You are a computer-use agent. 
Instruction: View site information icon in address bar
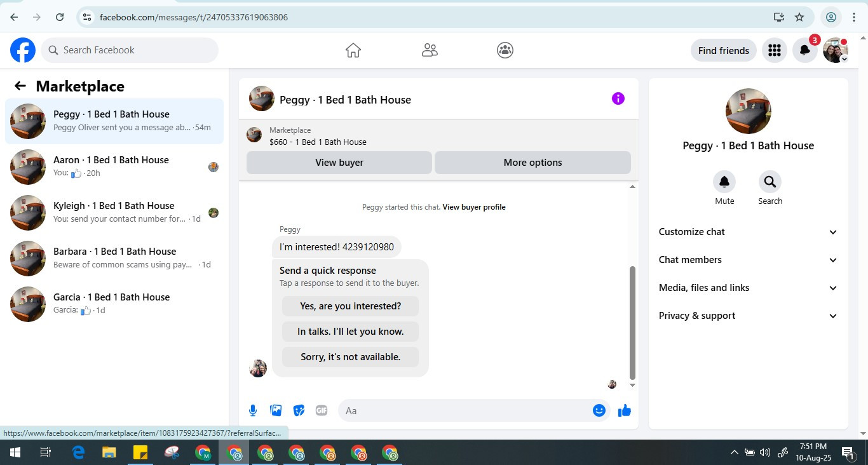tap(87, 17)
